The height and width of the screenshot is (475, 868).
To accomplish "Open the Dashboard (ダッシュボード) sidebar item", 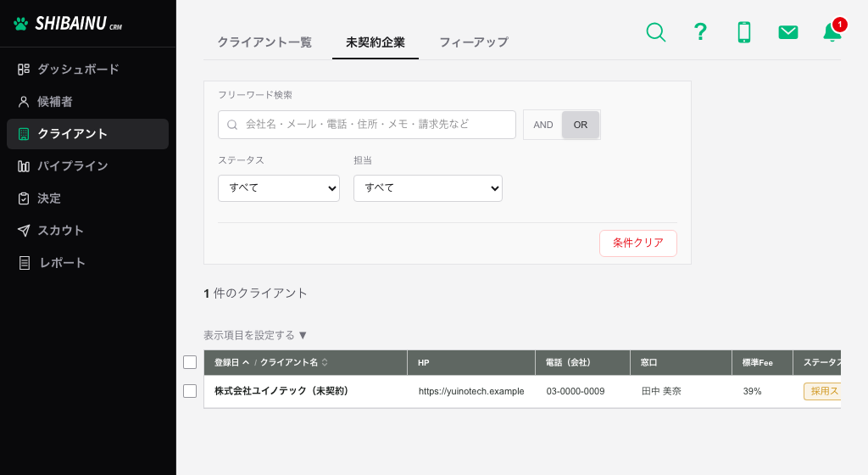I will pyautogui.click(x=87, y=70).
